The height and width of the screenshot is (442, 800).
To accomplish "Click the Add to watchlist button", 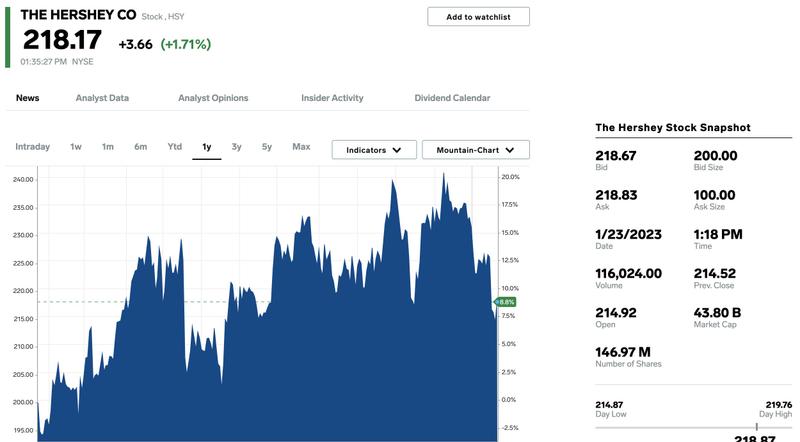I will (478, 17).
